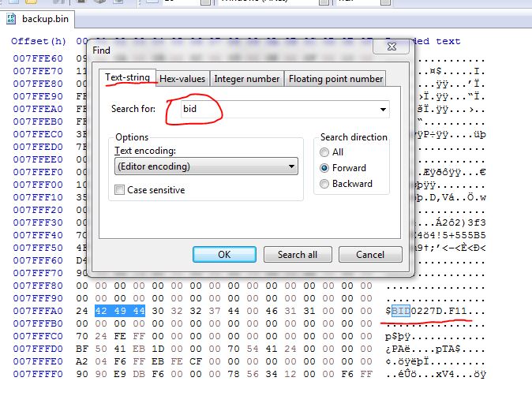Click offset 007FFF20
Screen dimensions: 532x411
38,210
